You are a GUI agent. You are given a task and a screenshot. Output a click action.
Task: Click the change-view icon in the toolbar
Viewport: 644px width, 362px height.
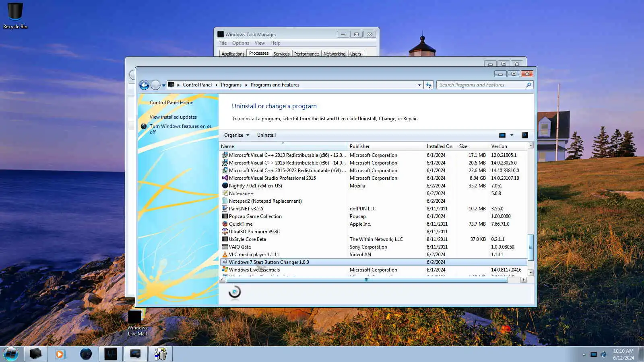[x=502, y=135]
